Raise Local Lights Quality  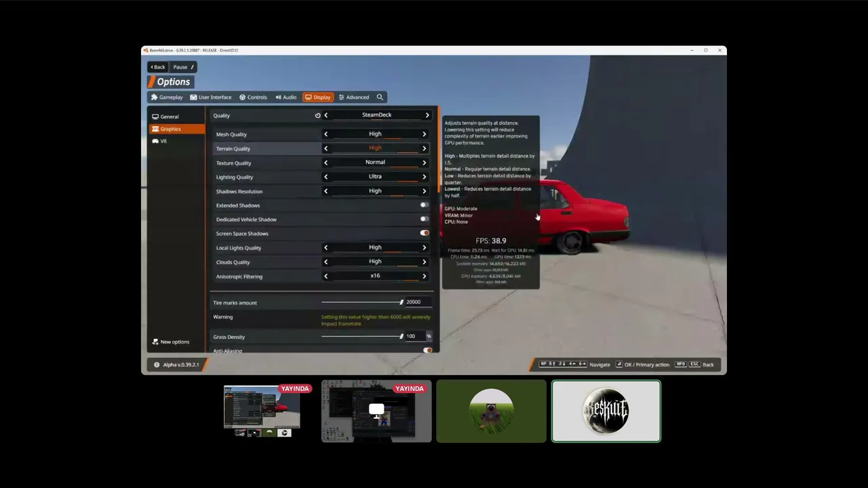[425, 247]
